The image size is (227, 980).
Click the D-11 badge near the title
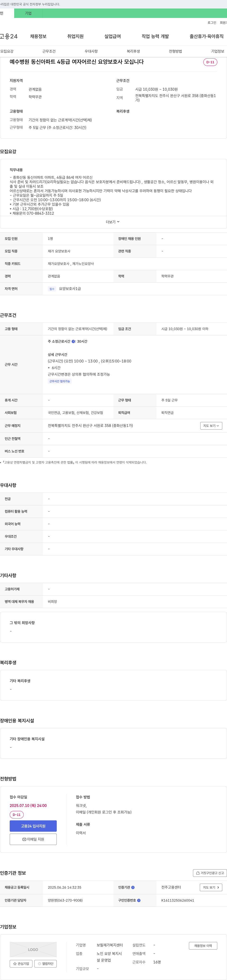click(210, 62)
